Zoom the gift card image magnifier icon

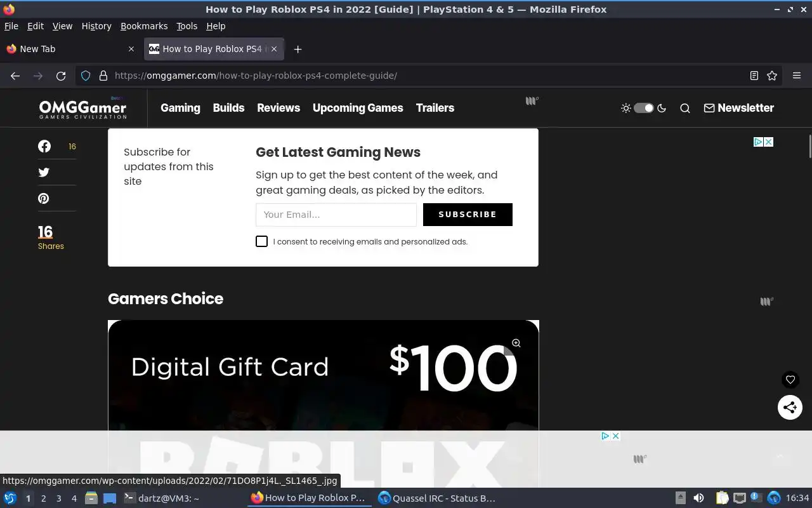pos(516,343)
